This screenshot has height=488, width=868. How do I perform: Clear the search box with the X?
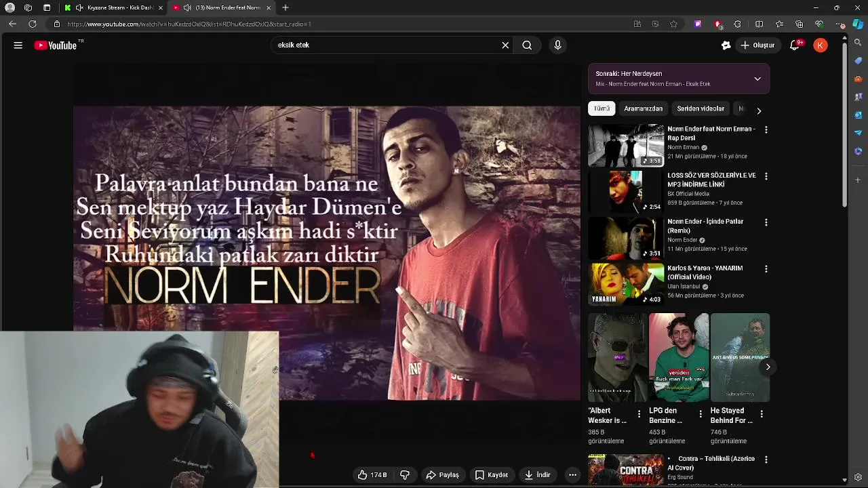tap(505, 45)
